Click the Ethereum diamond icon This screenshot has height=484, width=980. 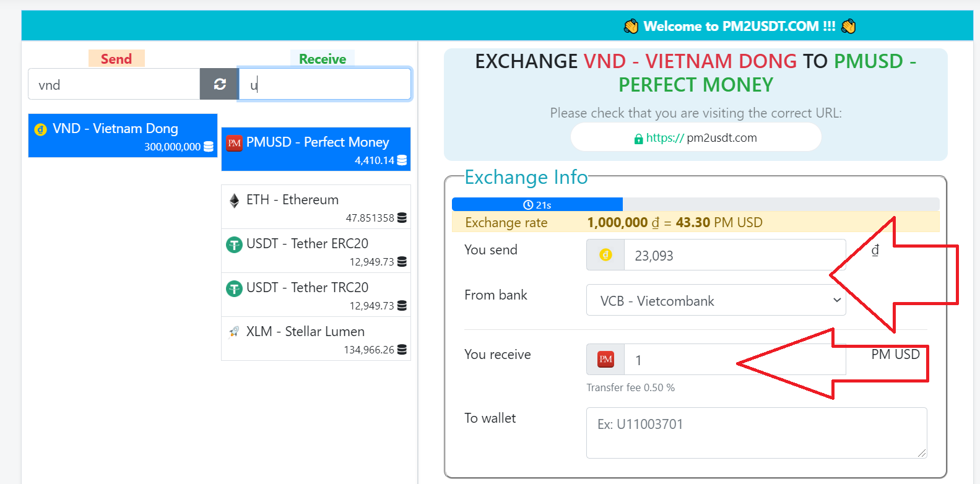click(x=234, y=201)
